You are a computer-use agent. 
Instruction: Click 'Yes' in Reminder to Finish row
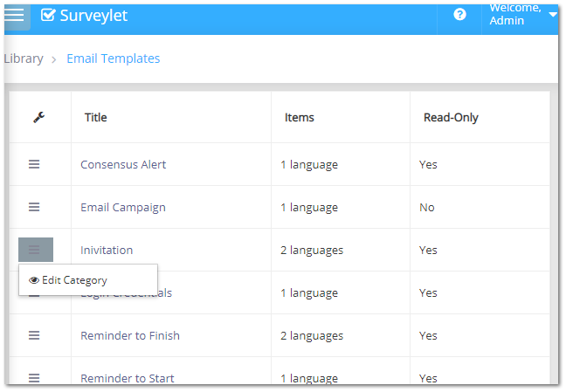(x=428, y=336)
